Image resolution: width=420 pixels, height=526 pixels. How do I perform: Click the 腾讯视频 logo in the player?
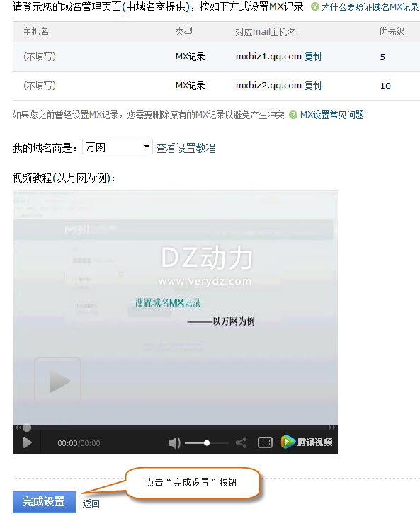[x=307, y=442]
